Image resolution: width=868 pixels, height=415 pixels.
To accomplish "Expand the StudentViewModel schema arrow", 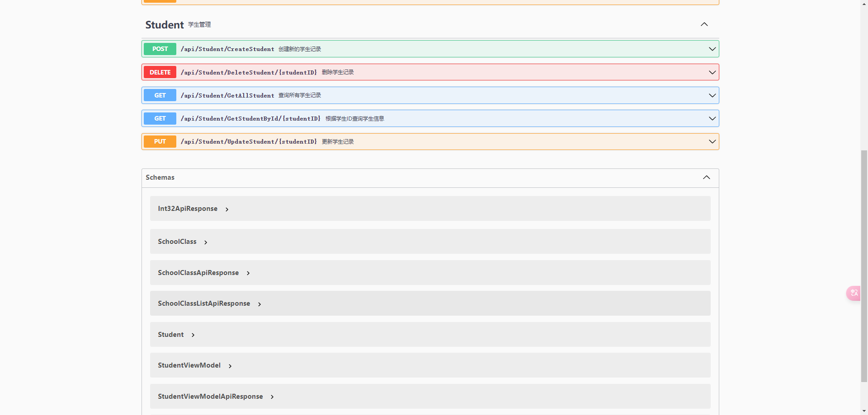I will tap(230, 366).
